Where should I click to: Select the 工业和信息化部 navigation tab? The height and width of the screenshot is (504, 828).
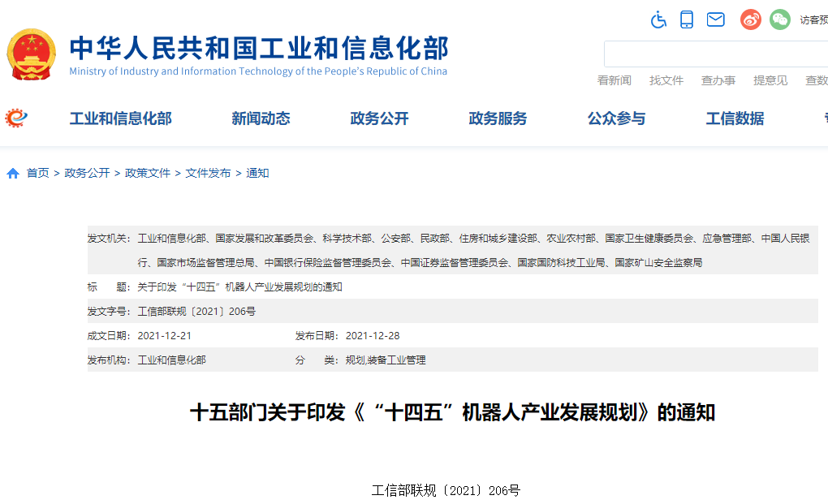[120, 118]
